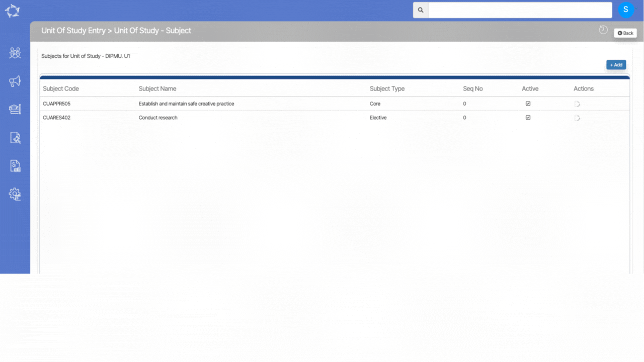Viewport: 644px width, 362px height.
Task: Open the invoice finance sidebar icon
Action: click(x=15, y=166)
